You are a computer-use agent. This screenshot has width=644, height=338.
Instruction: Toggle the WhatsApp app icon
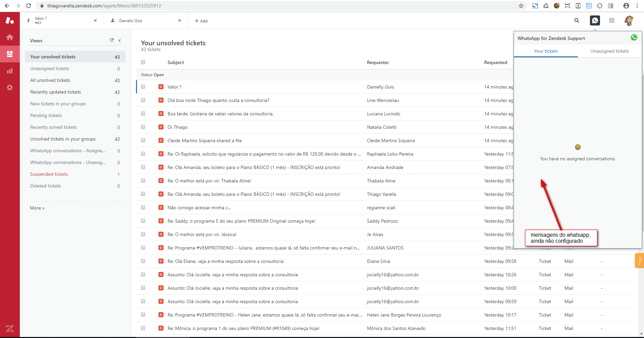595,20
